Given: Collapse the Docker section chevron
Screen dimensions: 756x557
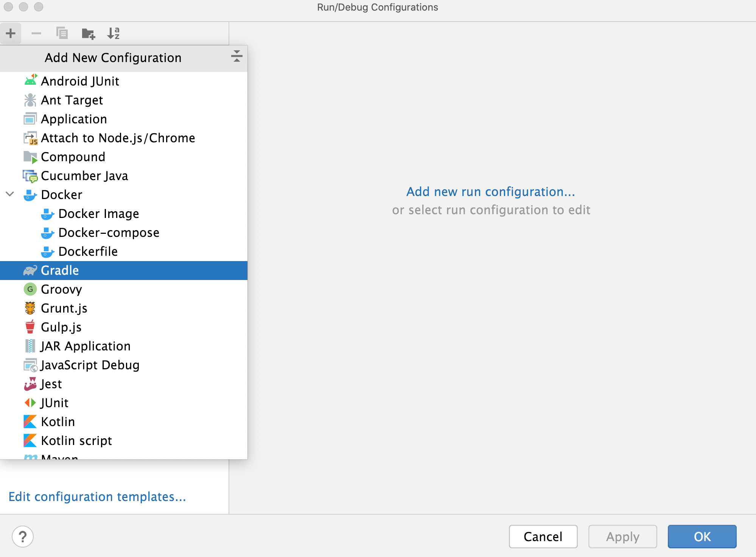Looking at the screenshot, I should coord(10,194).
